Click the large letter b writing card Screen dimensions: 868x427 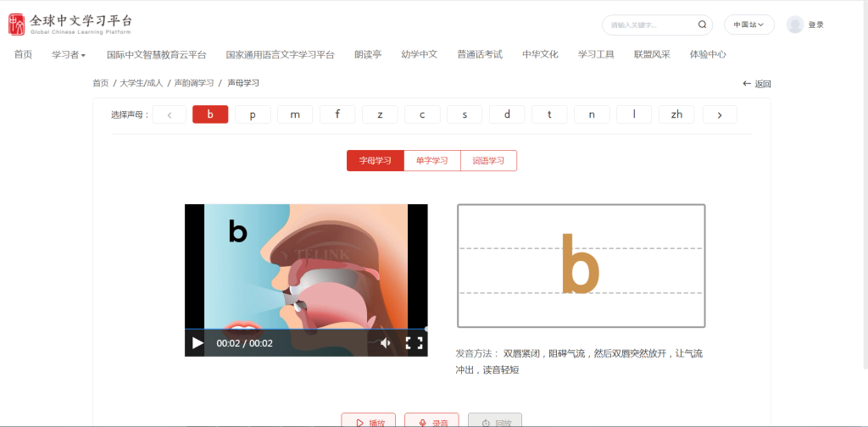pyautogui.click(x=581, y=266)
